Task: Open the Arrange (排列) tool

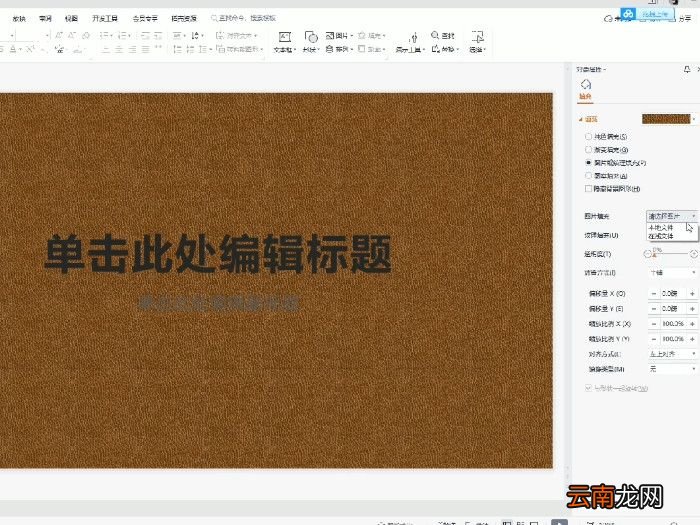Action: [x=339, y=49]
